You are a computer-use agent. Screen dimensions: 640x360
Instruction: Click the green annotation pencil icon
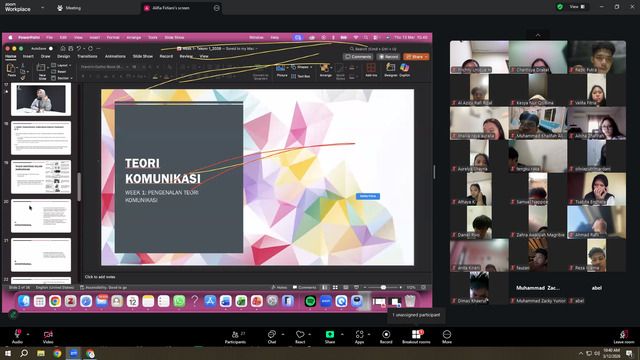[x=13, y=314]
